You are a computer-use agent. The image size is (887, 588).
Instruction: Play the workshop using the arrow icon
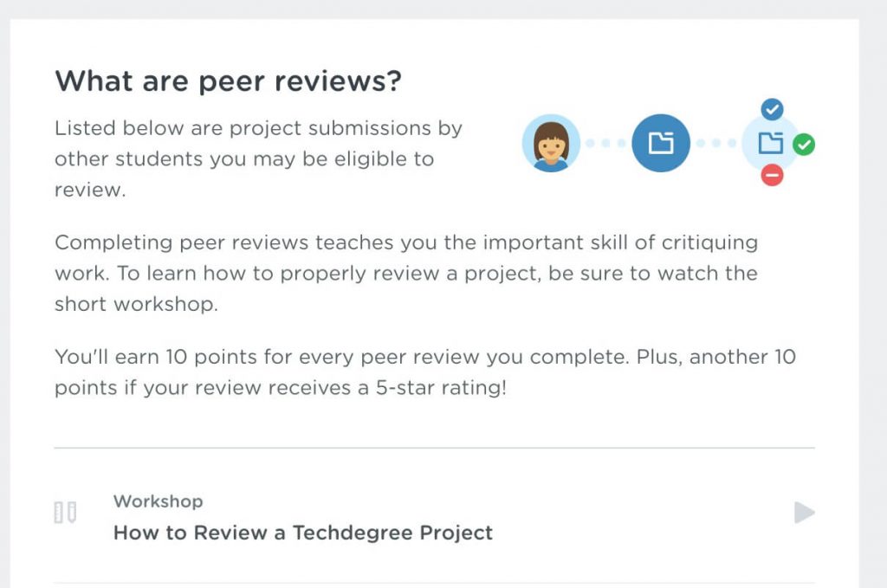[x=805, y=513]
